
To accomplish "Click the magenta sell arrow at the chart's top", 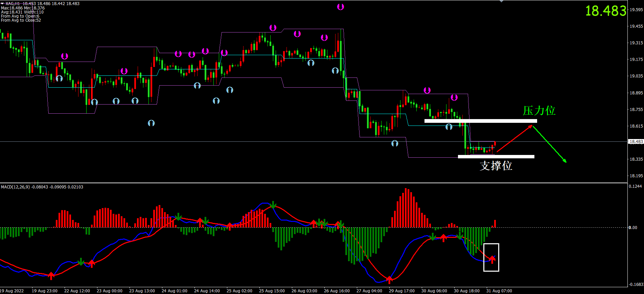I will coord(340,7).
